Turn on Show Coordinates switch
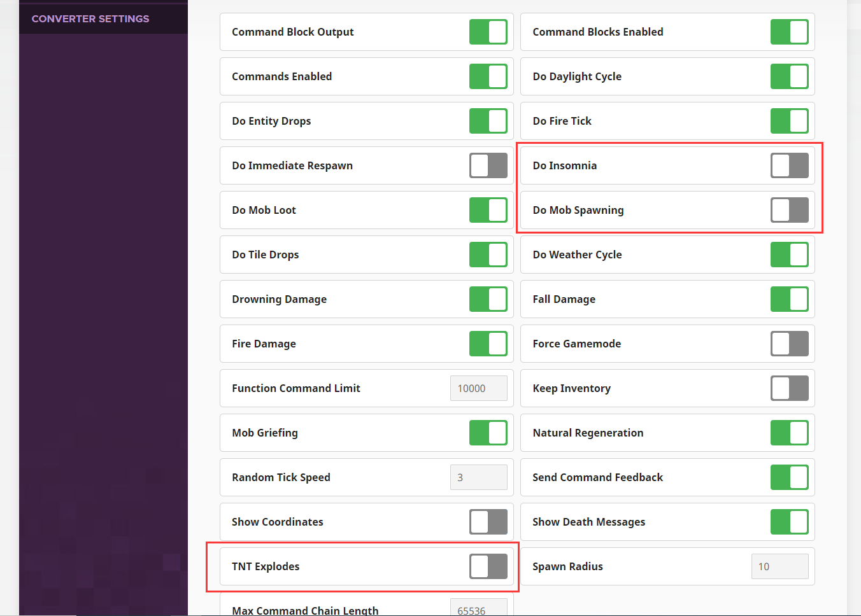Image resolution: width=861 pixels, height=616 pixels. click(x=488, y=522)
